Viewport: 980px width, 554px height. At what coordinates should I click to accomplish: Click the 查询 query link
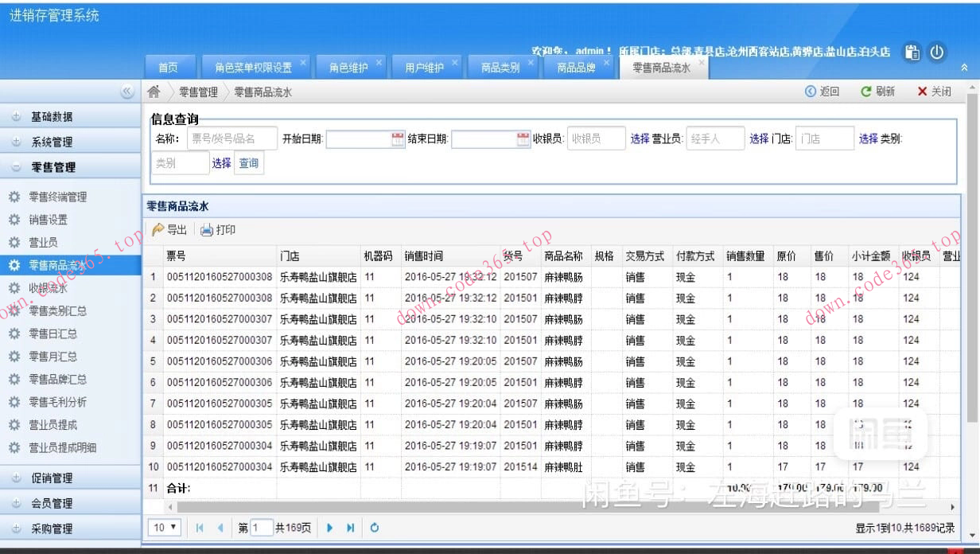pyautogui.click(x=248, y=162)
